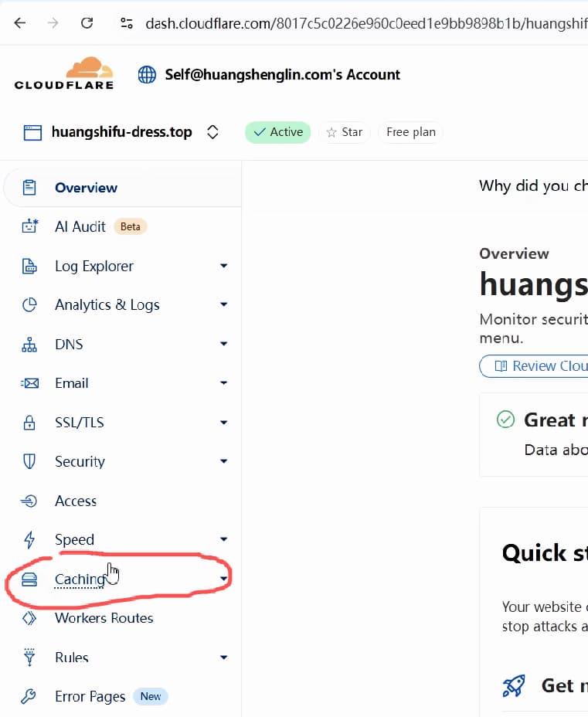Star the huangshifu-dress.top domain
Image resolution: width=588 pixels, height=717 pixels.
tap(345, 132)
